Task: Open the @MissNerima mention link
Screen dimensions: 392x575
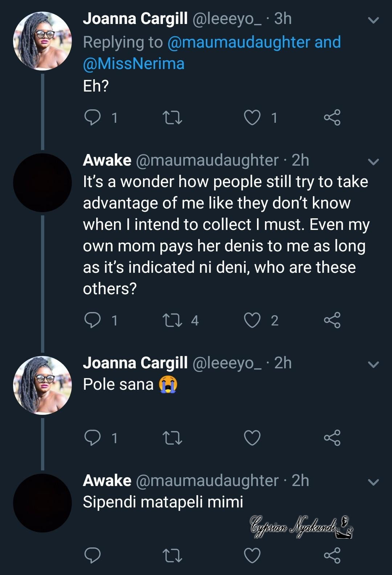Action: (x=134, y=64)
